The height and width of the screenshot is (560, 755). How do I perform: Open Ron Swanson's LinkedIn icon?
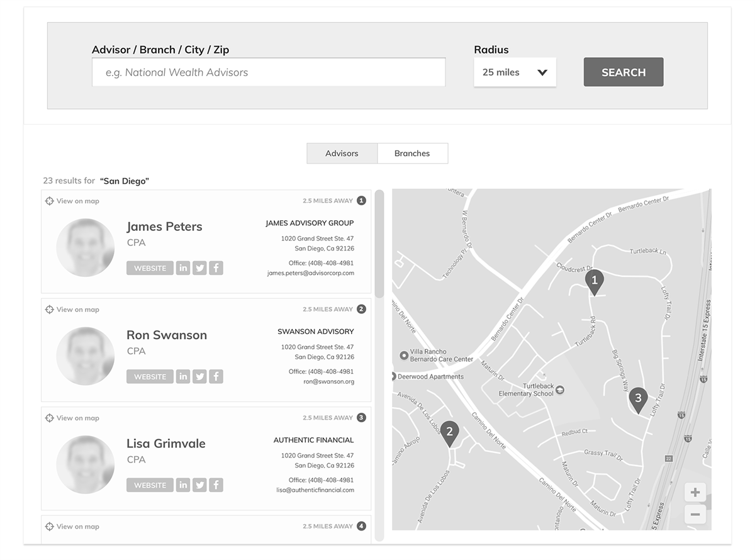pos(183,377)
